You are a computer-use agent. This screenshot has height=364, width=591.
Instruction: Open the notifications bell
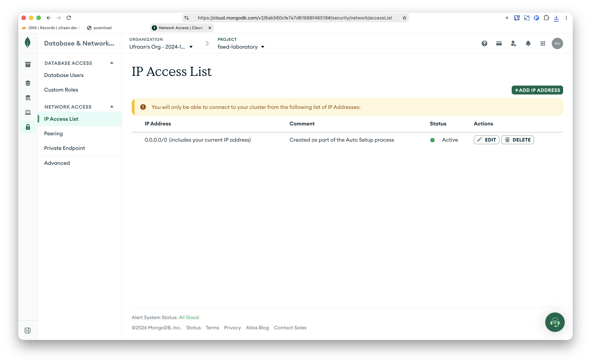528,43
